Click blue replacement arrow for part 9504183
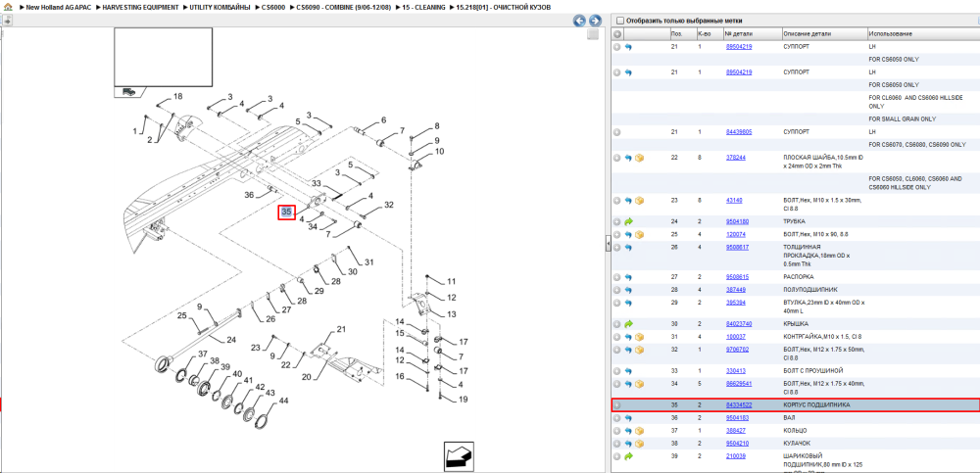 pyautogui.click(x=628, y=417)
